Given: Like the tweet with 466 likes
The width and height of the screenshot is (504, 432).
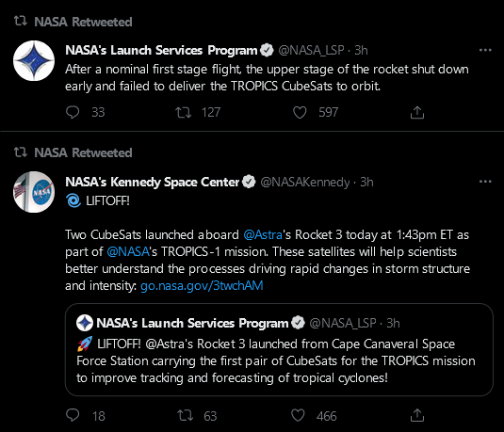Looking at the screenshot, I should point(298,415).
